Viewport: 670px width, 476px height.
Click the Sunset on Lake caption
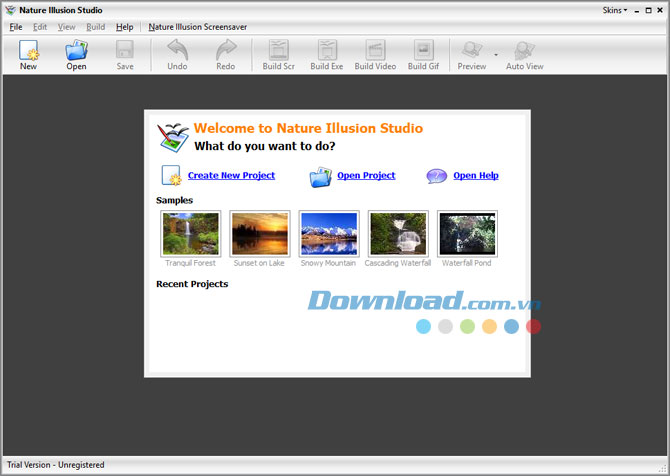tap(259, 263)
